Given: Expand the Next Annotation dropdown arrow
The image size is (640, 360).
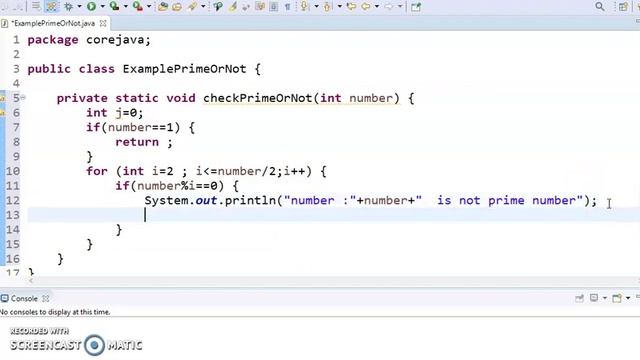Looking at the screenshot, I should (x=316, y=6).
